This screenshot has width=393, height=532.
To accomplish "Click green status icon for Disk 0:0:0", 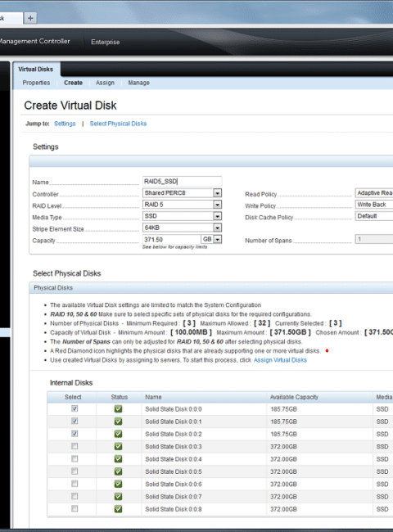I will coord(118,409).
